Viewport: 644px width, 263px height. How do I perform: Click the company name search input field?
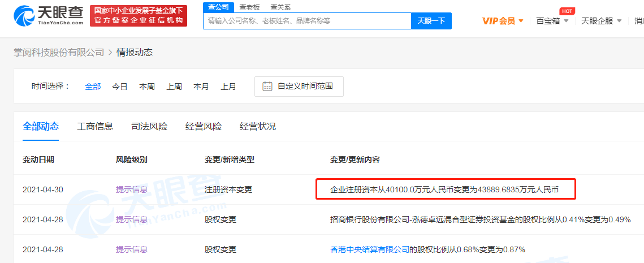tap(306, 21)
